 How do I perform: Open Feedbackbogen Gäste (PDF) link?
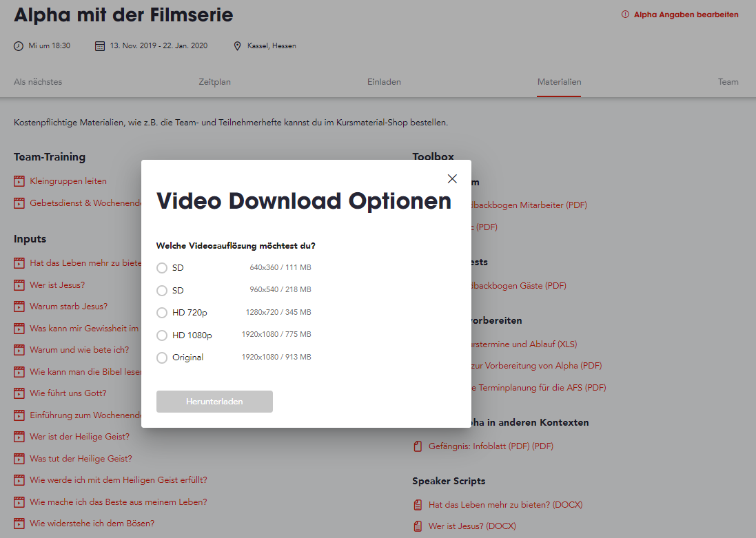point(519,286)
